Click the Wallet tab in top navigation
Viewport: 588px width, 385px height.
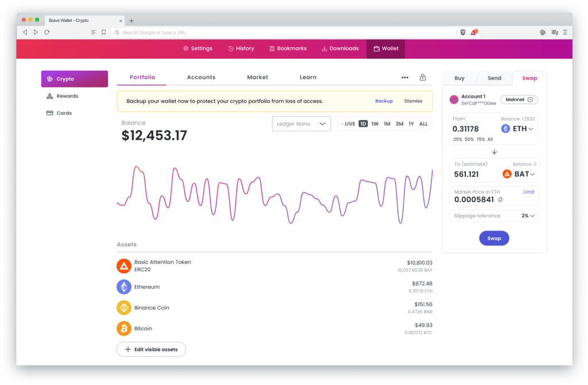(x=385, y=48)
